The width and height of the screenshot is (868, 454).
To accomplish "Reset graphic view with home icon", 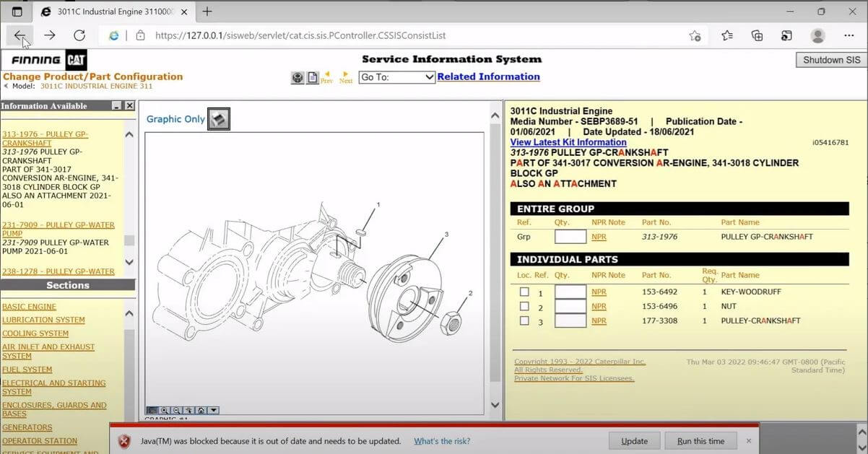I will [201, 411].
